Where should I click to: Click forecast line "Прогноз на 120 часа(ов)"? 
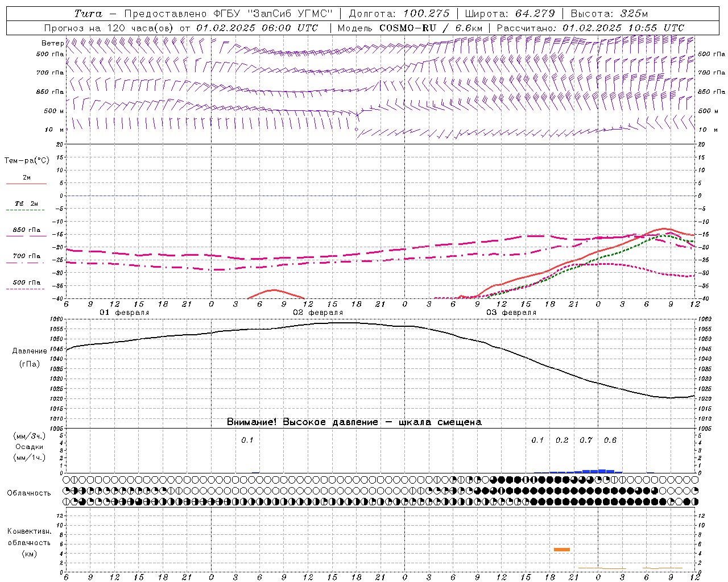pyautogui.click(x=108, y=28)
